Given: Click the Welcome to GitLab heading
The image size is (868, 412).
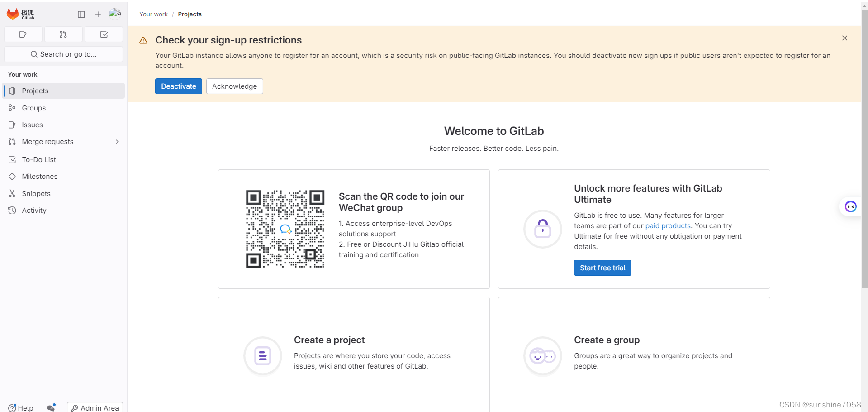Looking at the screenshot, I should (494, 131).
